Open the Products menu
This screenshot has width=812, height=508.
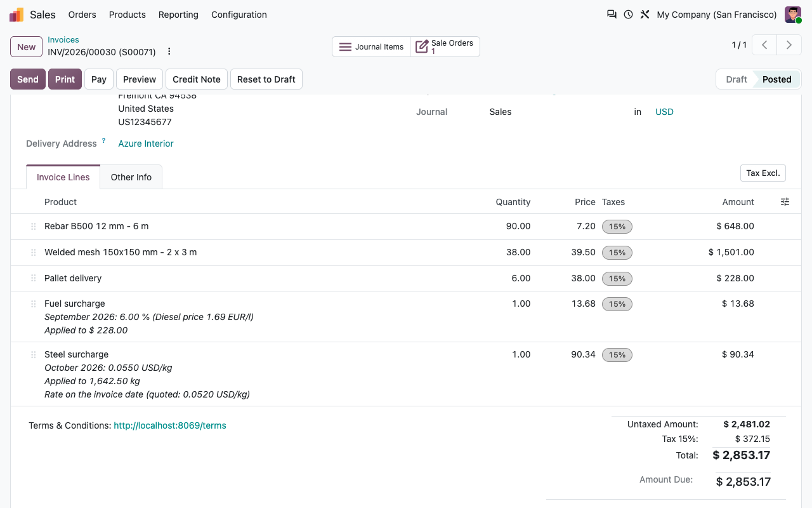coord(128,15)
